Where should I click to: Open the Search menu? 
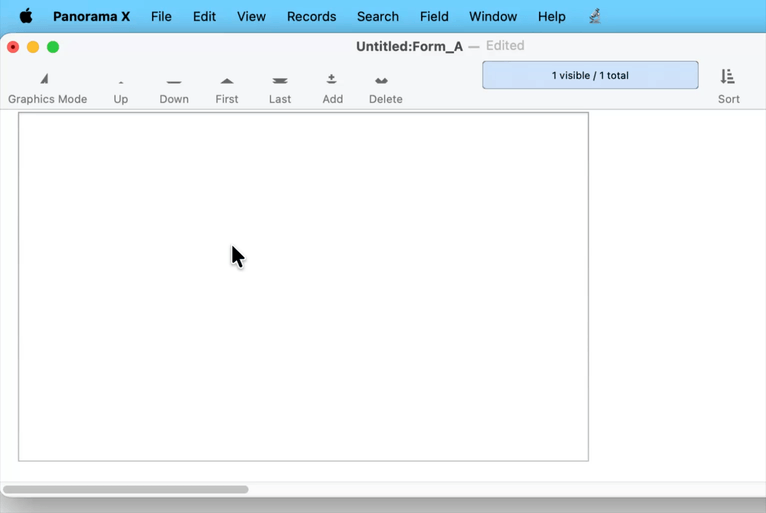point(378,16)
